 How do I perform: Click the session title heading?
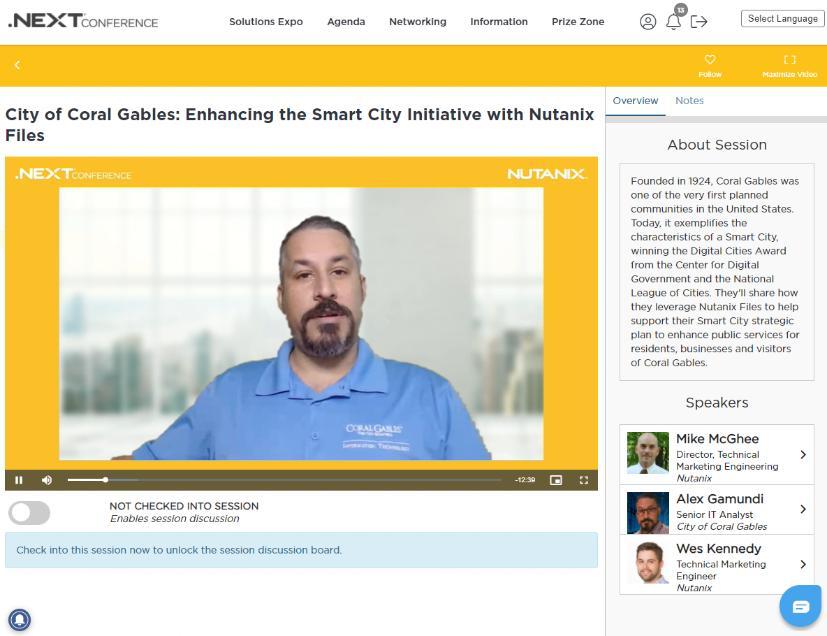300,124
